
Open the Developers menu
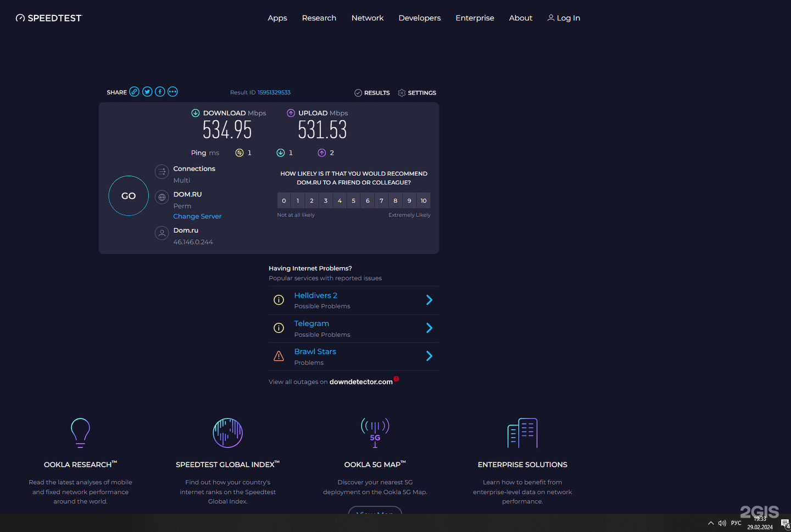[x=420, y=18]
